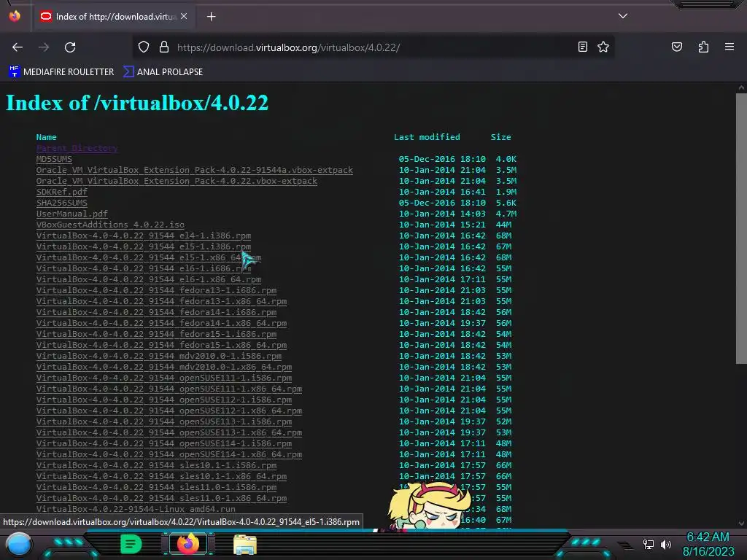Viewport: 747px width, 560px height.
Task: Download Extension_Pack-4.0.22.vbox-extpack file
Action: click(x=177, y=181)
